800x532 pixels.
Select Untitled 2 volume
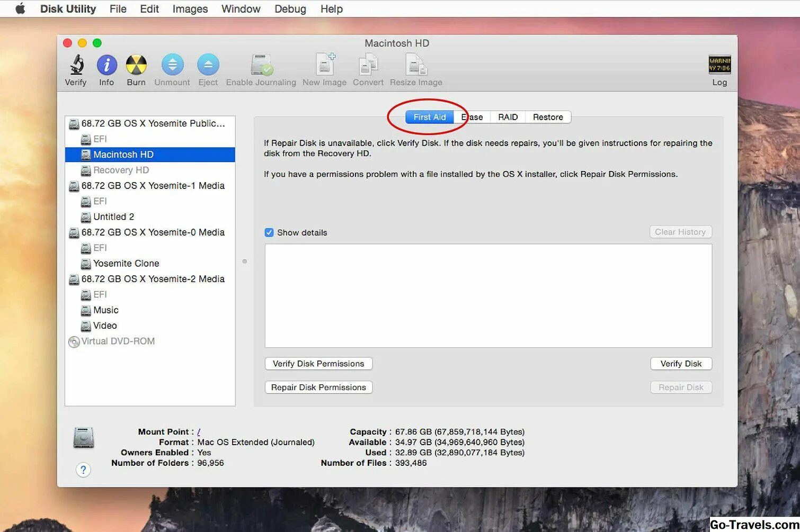click(150, 217)
